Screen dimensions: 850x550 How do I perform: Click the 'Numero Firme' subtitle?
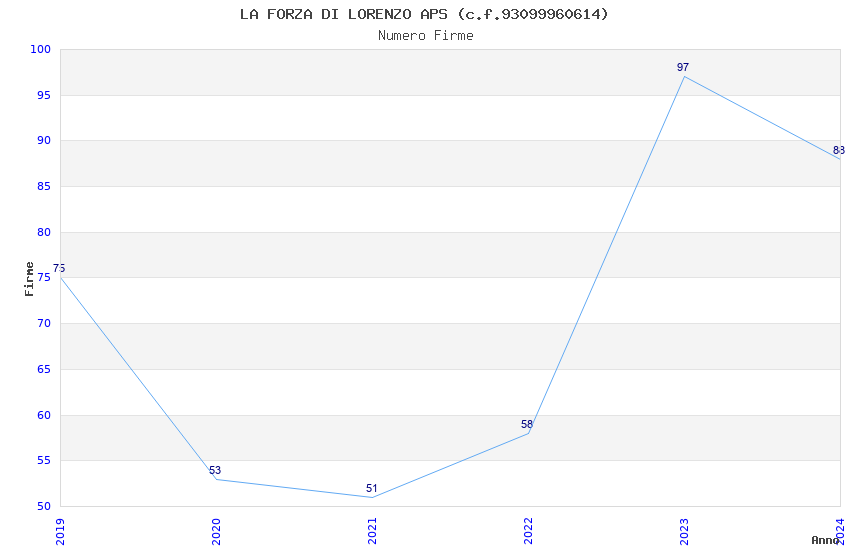[x=426, y=36]
